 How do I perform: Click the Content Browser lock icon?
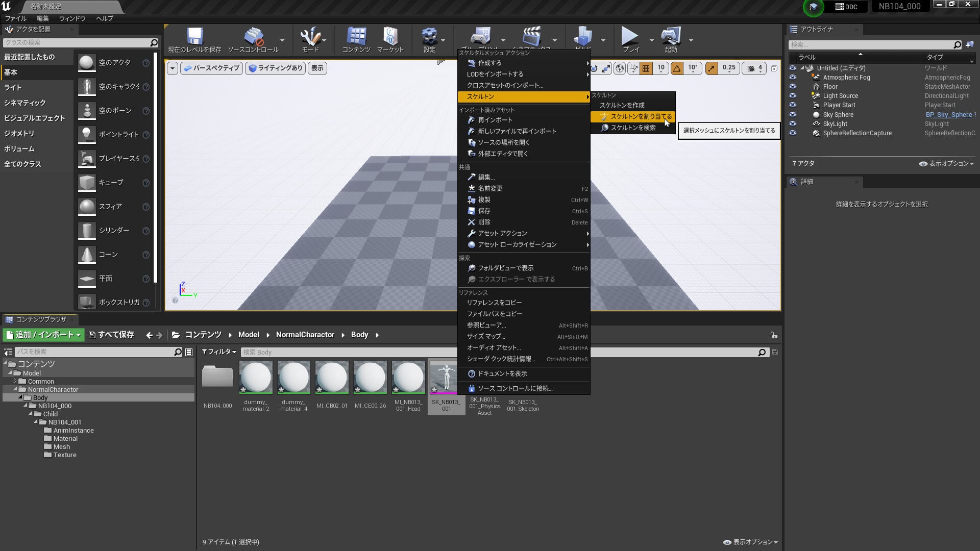774,335
